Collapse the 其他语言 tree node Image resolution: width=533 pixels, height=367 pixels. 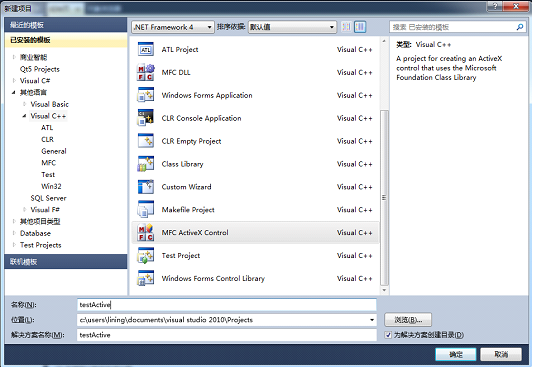(x=14, y=92)
